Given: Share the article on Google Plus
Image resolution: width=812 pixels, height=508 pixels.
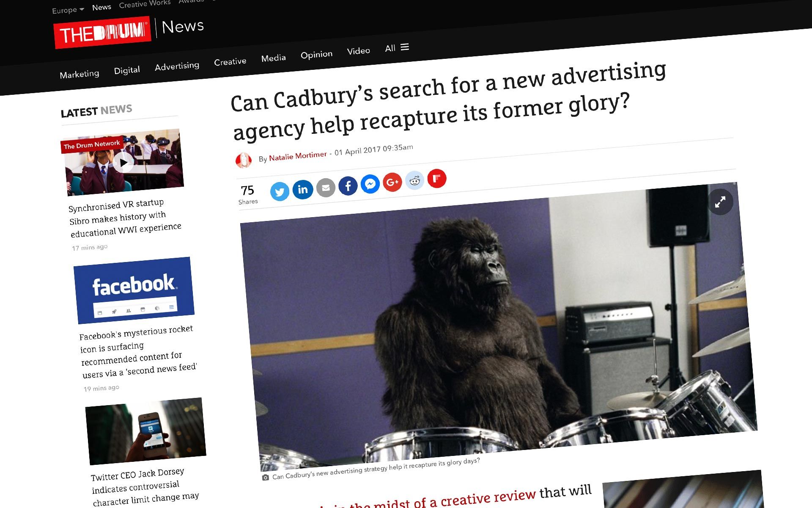Looking at the screenshot, I should [x=392, y=182].
